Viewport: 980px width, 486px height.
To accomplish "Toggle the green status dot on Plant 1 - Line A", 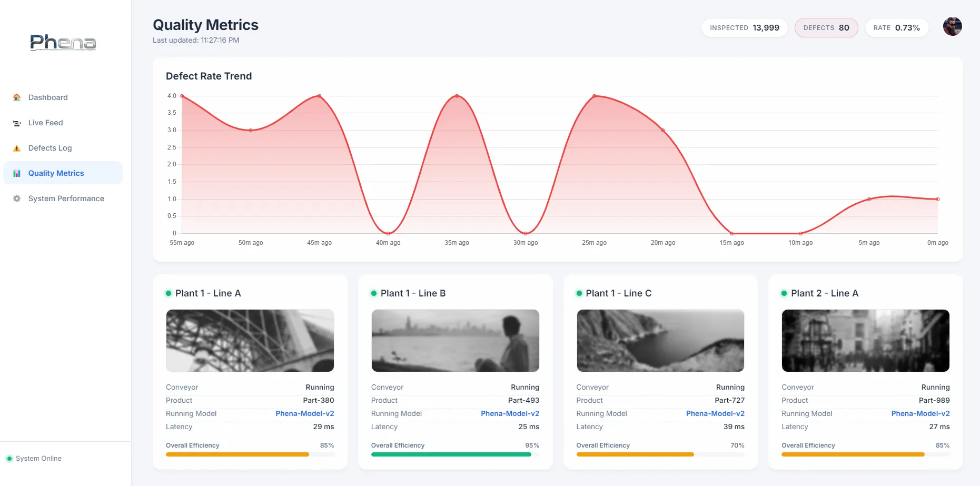I will coord(168,293).
